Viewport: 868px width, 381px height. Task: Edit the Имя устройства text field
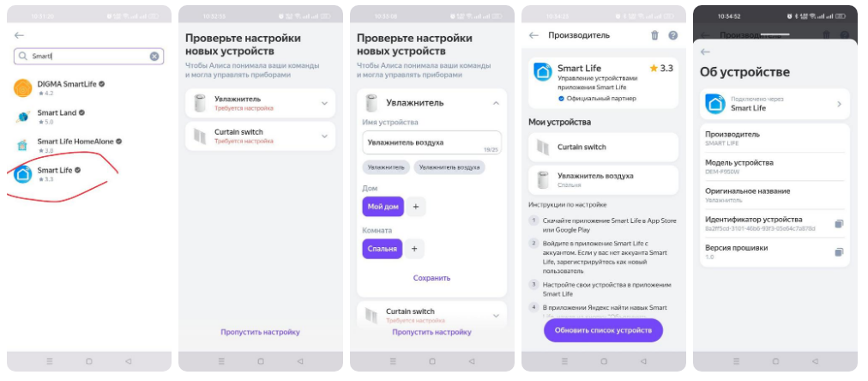pos(431,142)
